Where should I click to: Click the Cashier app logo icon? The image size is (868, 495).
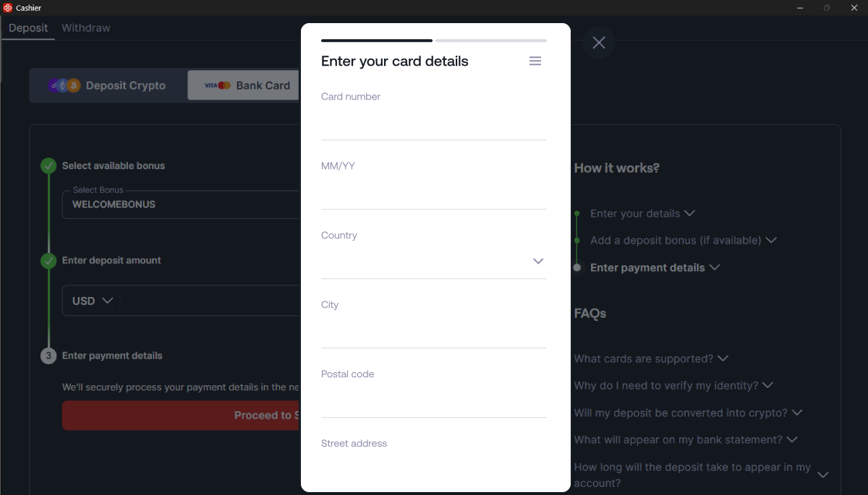[x=8, y=8]
